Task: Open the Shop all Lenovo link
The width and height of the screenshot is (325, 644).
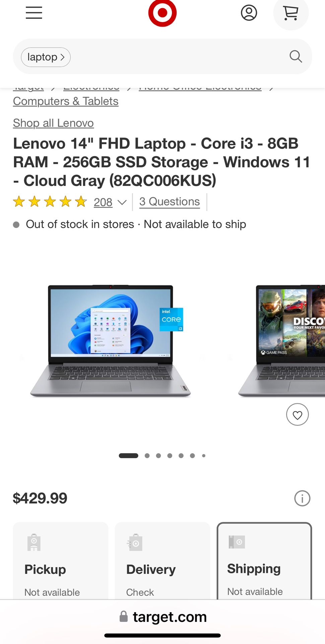Action: pos(53,123)
